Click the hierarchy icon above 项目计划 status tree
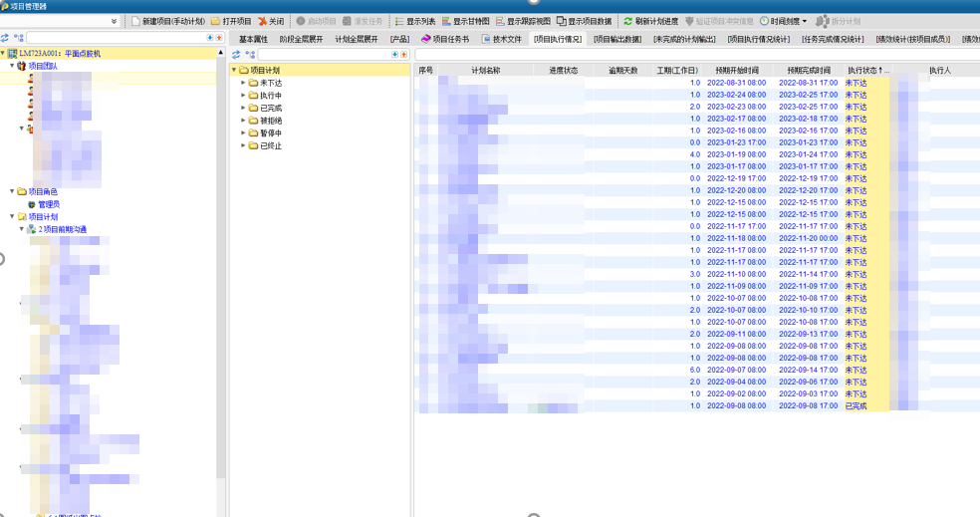 tap(250, 55)
